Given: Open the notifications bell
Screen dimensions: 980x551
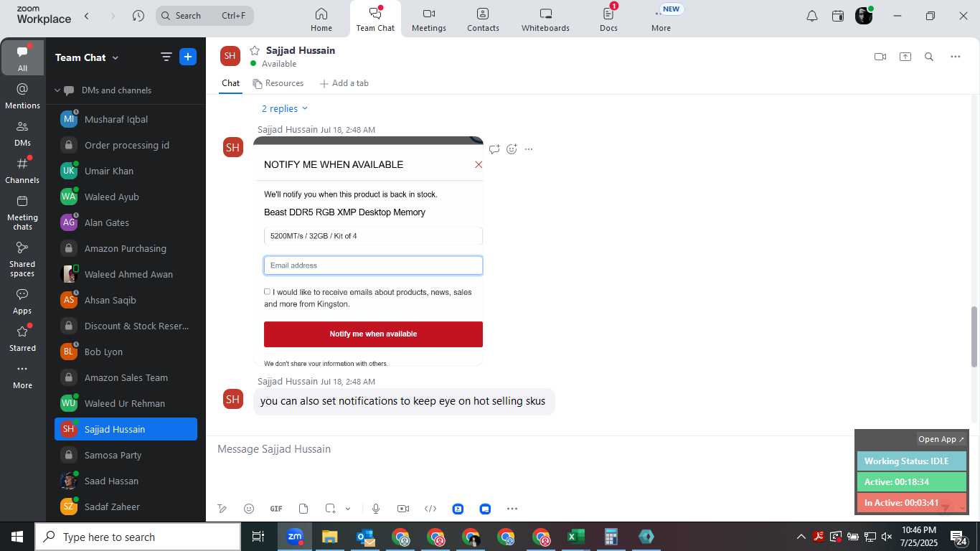Looking at the screenshot, I should pos(812,16).
